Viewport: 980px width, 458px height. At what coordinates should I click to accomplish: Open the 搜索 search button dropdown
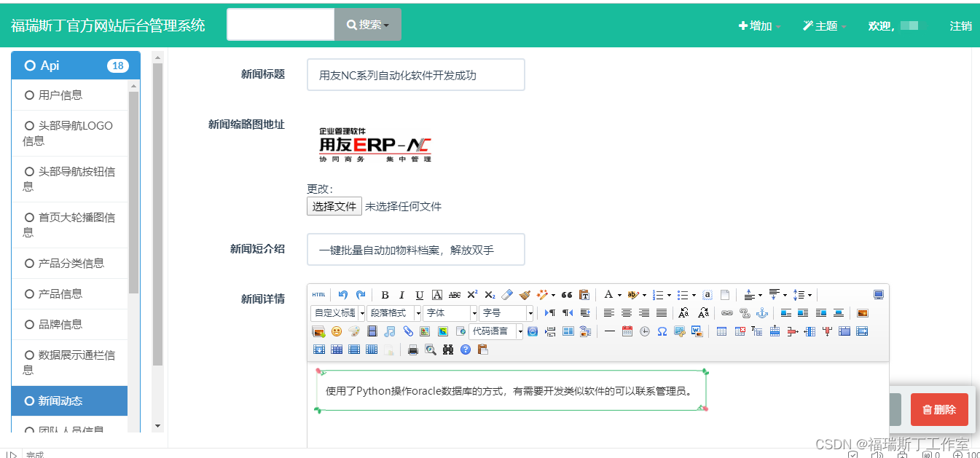pos(368,25)
